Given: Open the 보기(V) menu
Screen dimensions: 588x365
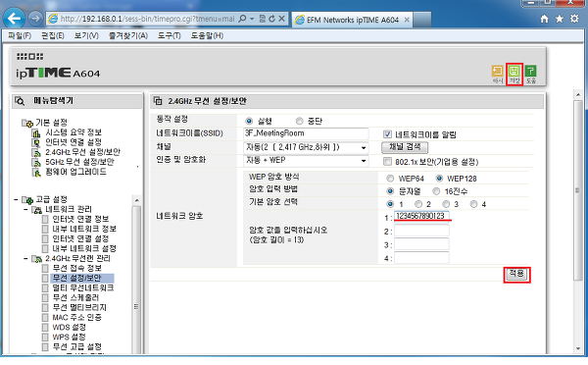Looking at the screenshot, I should [86, 35].
